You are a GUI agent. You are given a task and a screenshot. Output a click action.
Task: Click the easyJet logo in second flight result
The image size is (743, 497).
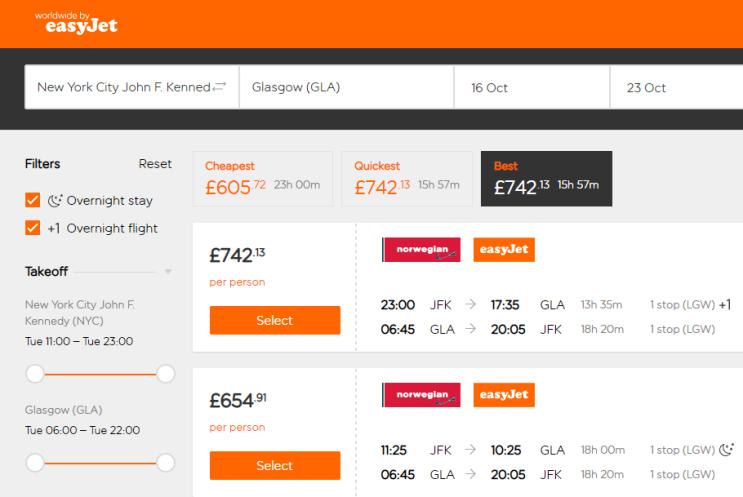504,395
